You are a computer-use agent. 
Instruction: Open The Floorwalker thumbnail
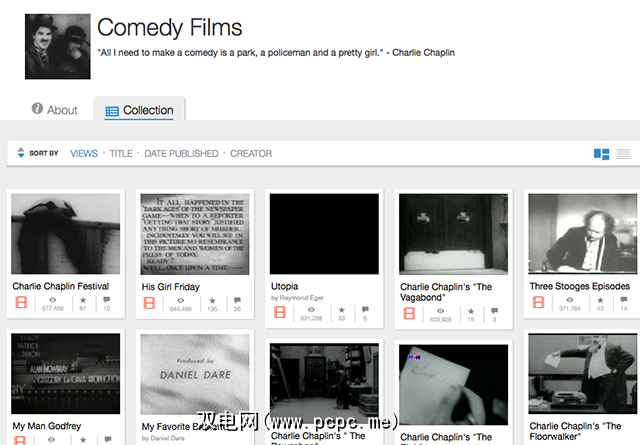click(x=582, y=374)
